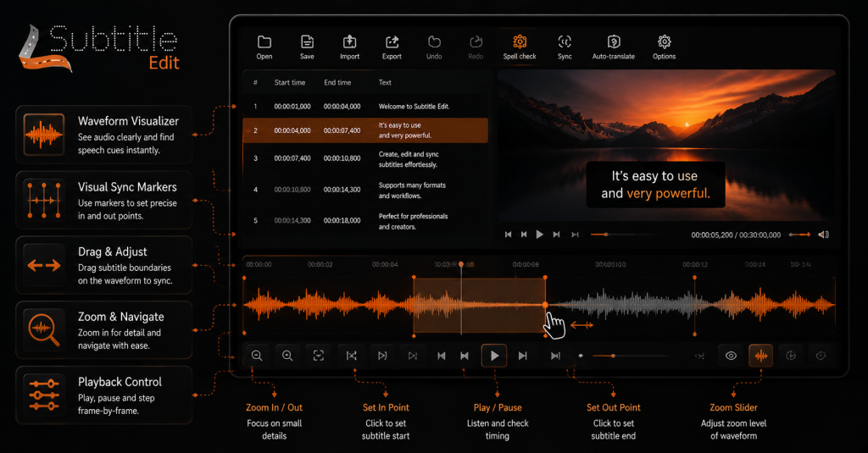Click the set in point bracket icon
The image size is (868, 453).
(352, 356)
